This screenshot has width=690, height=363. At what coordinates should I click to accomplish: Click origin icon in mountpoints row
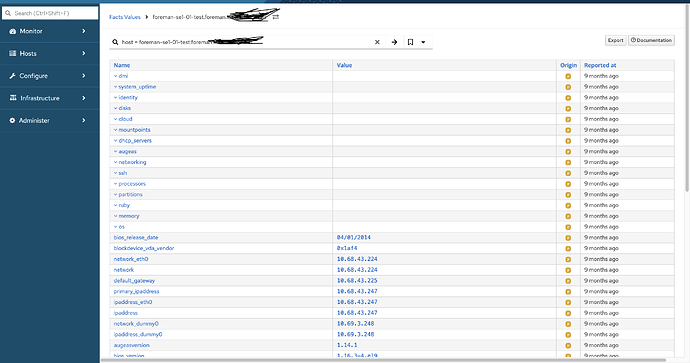(x=568, y=130)
